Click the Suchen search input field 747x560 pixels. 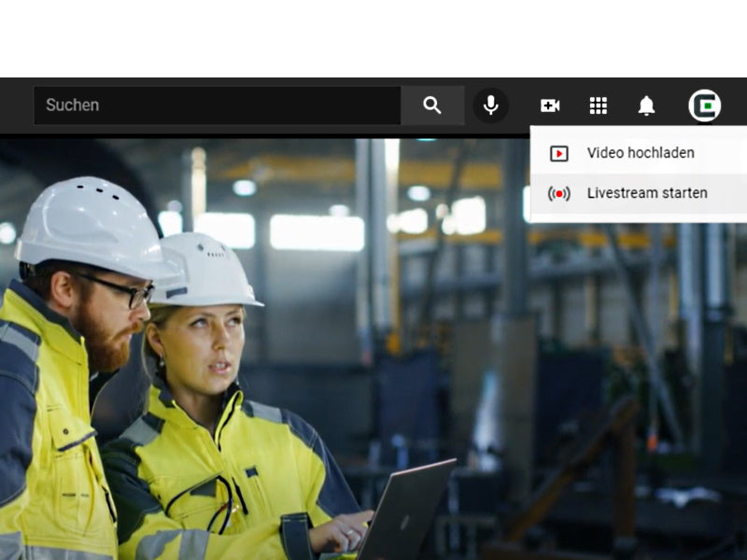point(217,105)
